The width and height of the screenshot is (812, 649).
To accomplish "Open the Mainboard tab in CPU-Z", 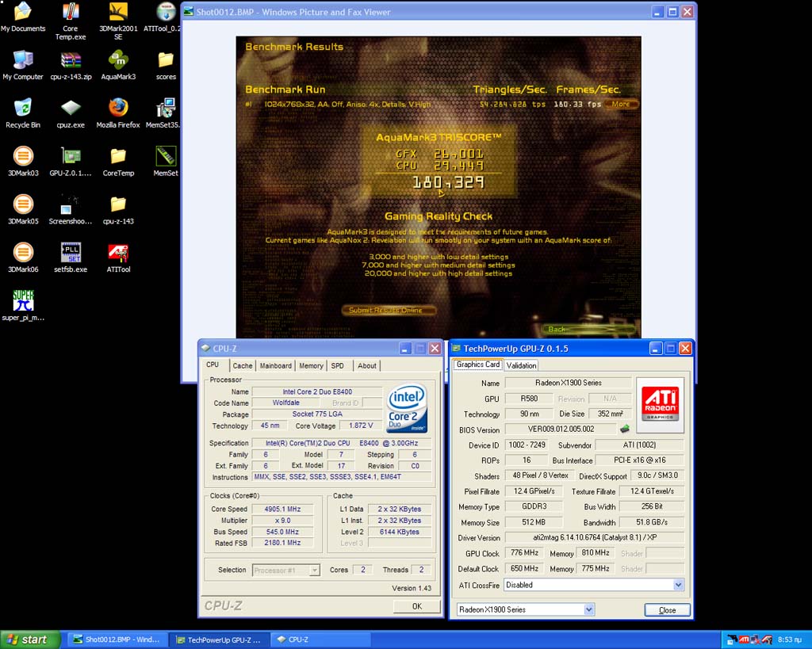I will 275,366.
